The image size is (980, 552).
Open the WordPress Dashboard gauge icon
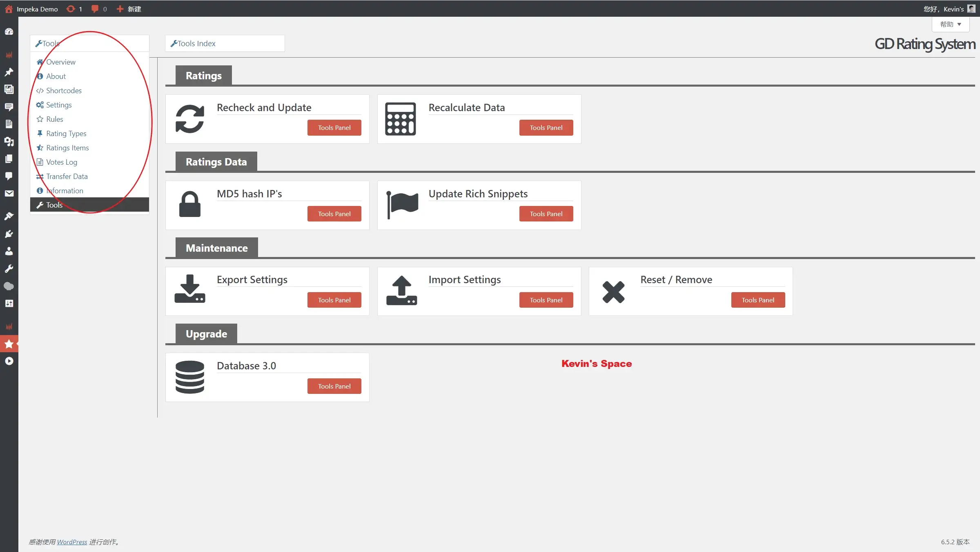click(x=9, y=32)
